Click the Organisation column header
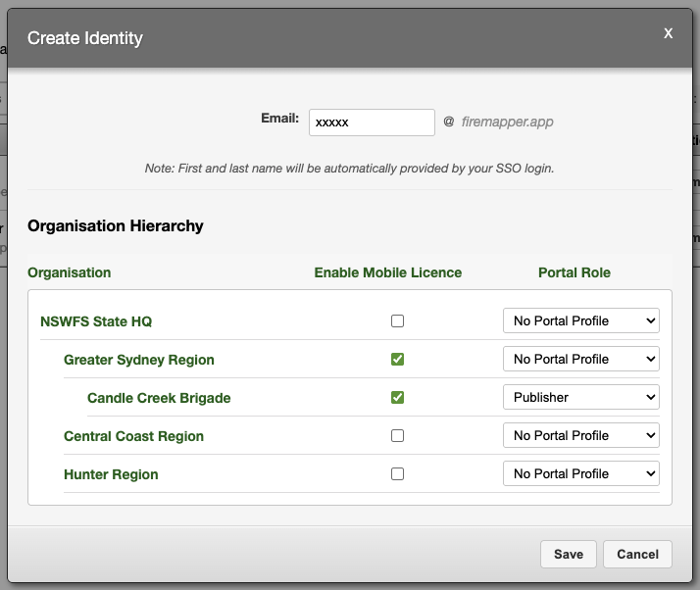The width and height of the screenshot is (700, 590). pos(70,272)
